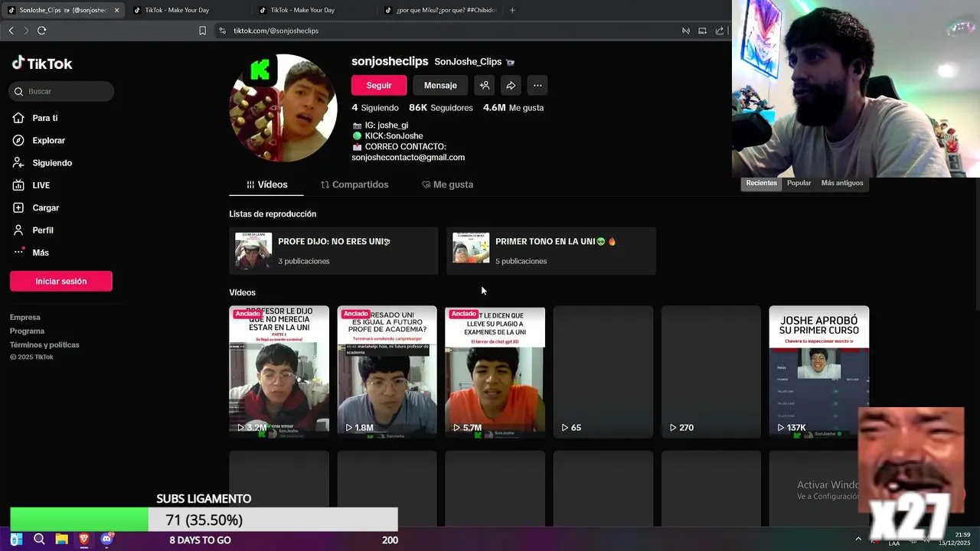Open the Cargar upload page
Screen dimensions: 980x551
point(45,207)
